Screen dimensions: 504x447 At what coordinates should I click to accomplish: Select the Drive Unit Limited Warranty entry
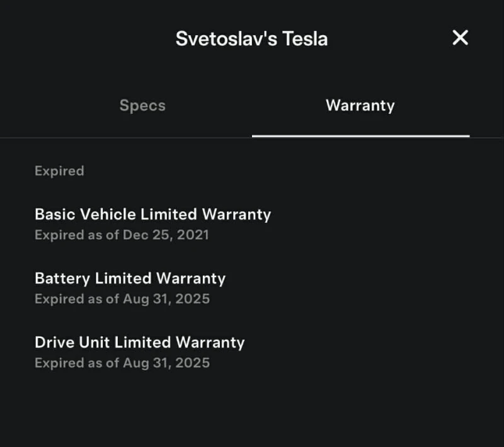(139, 342)
